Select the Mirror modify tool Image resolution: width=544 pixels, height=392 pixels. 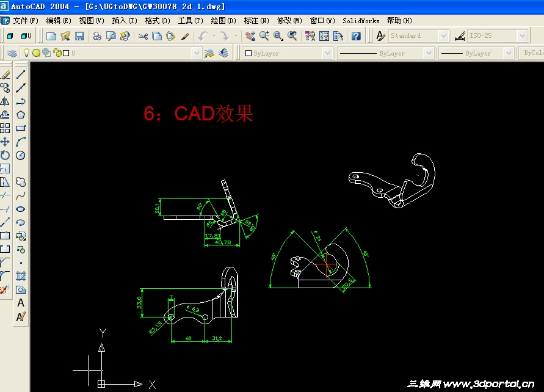5,101
